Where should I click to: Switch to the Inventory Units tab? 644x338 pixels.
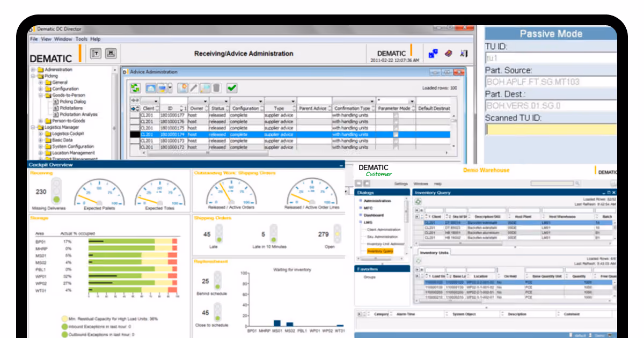pos(434,252)
